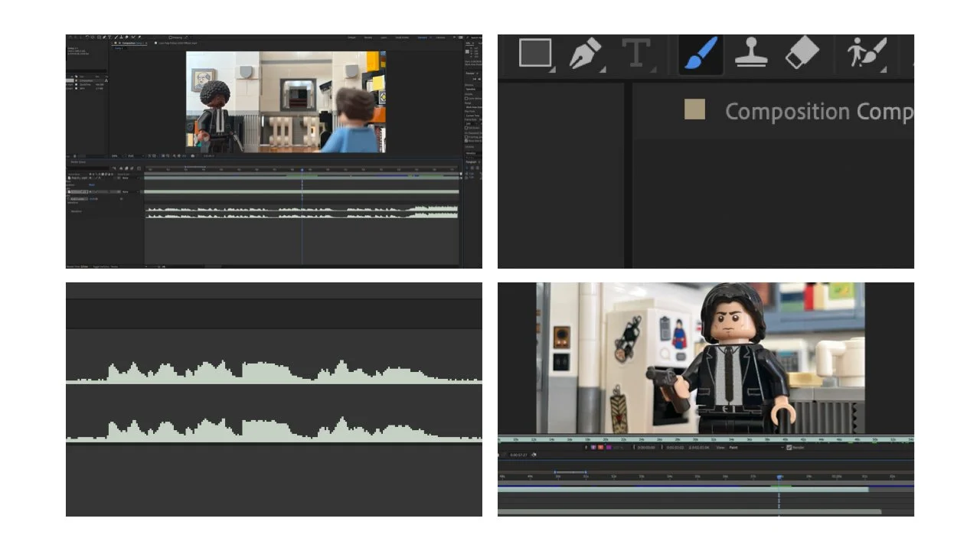Click the Lego man in suit preview frame

point(701,358)
